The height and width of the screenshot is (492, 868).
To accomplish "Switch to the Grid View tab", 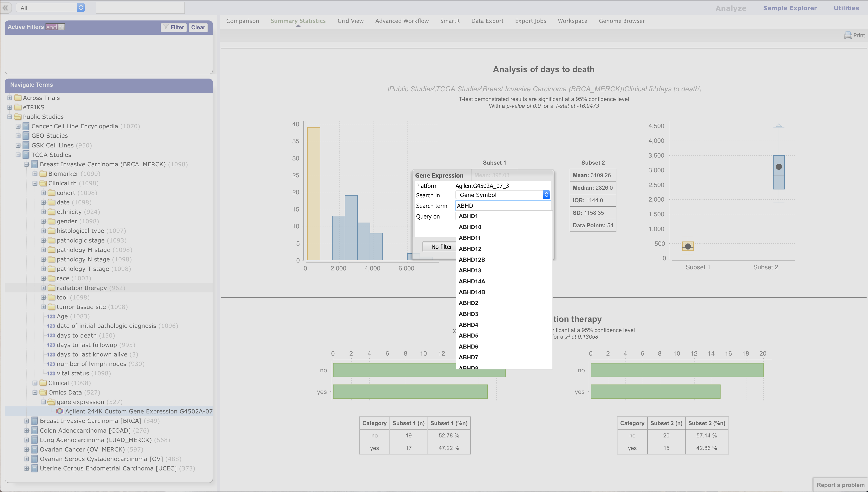I will pos(350,21).
